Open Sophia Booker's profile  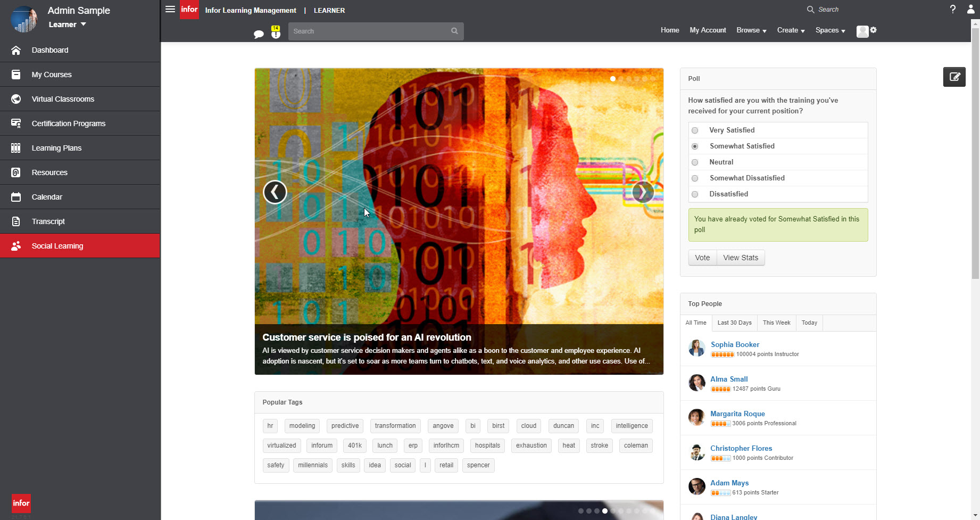pos(735,344)
